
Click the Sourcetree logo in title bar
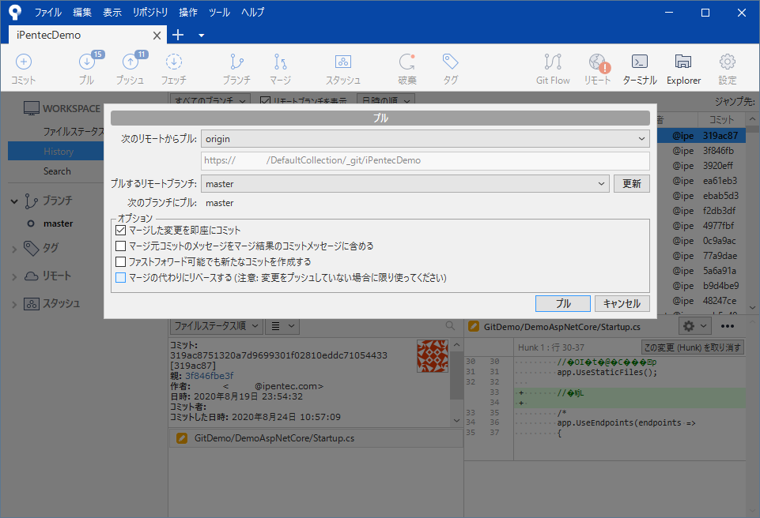point(15,12)
